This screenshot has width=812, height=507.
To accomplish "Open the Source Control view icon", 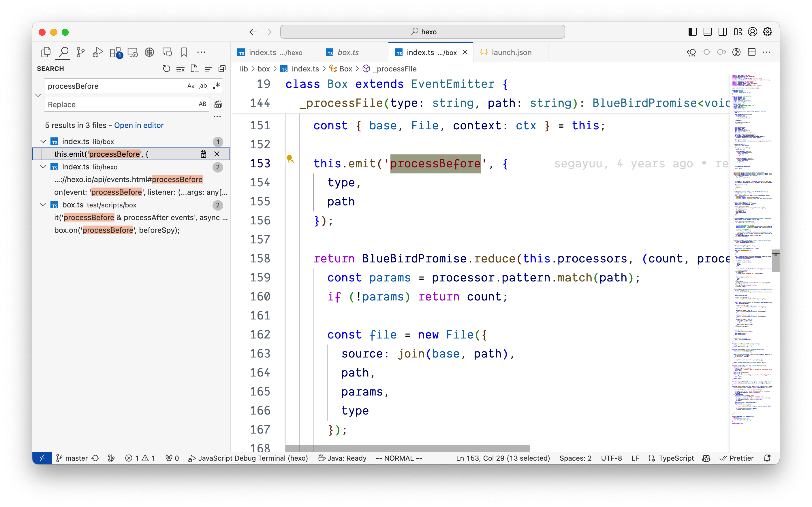I will [x=80, y=52].
